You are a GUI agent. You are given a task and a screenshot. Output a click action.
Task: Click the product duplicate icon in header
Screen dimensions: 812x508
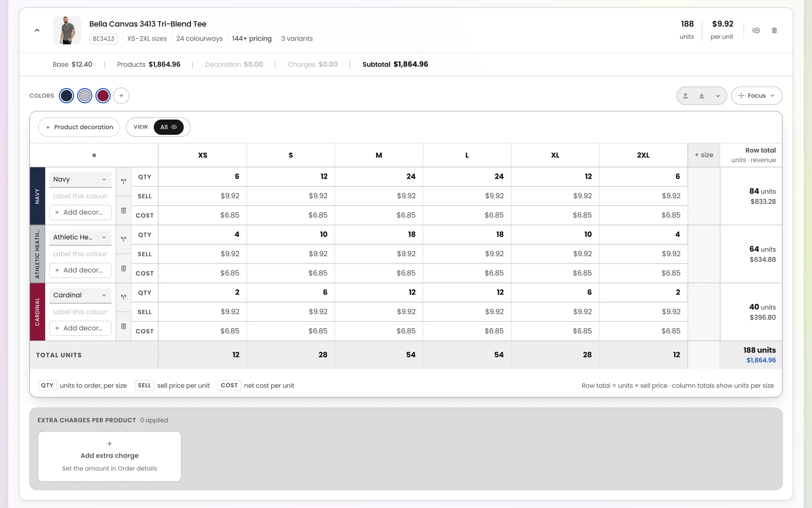pyautogui.click(x=756, y=30)
